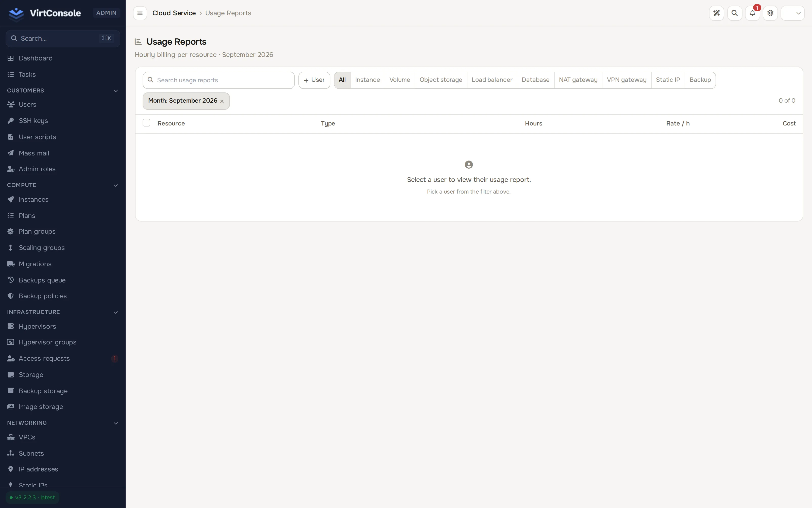Open Access requests page

pyautogui.click(x=63, y=358)
